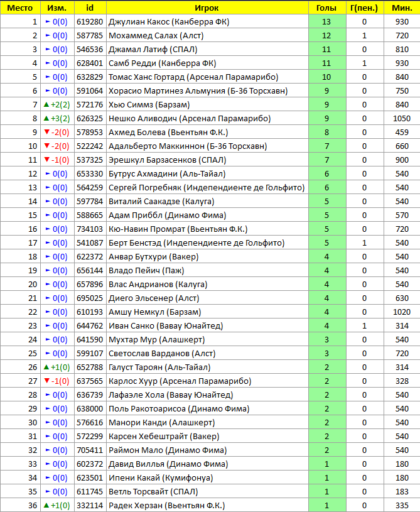Click the green up arrow in Хью Симмз row

pyautogui.click(x=46, y=104)
